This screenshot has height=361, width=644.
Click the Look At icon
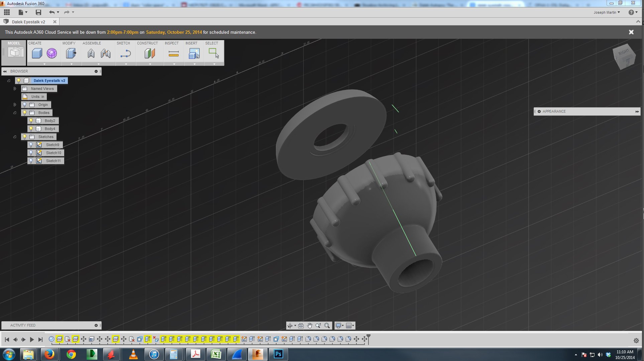click(x=301, y=326)
